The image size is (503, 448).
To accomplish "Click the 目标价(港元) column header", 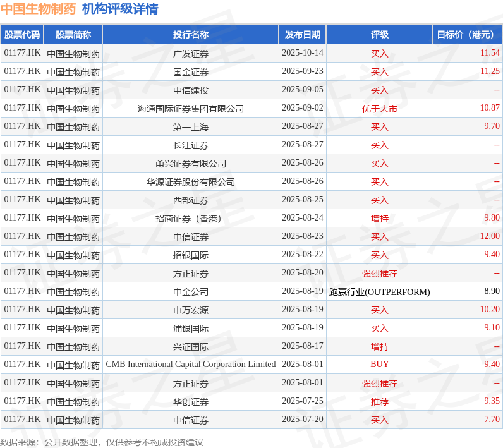I will pos(468,34).
